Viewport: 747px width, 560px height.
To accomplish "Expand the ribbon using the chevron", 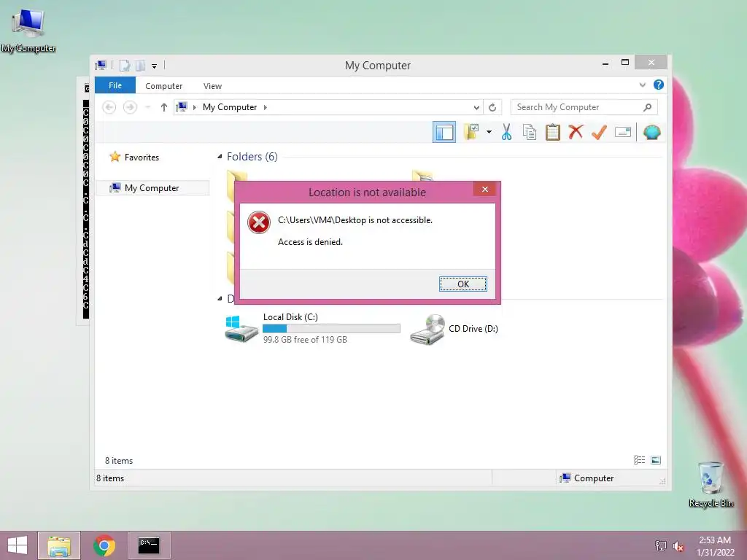I will pyautogui.click(x=642, y=85).
